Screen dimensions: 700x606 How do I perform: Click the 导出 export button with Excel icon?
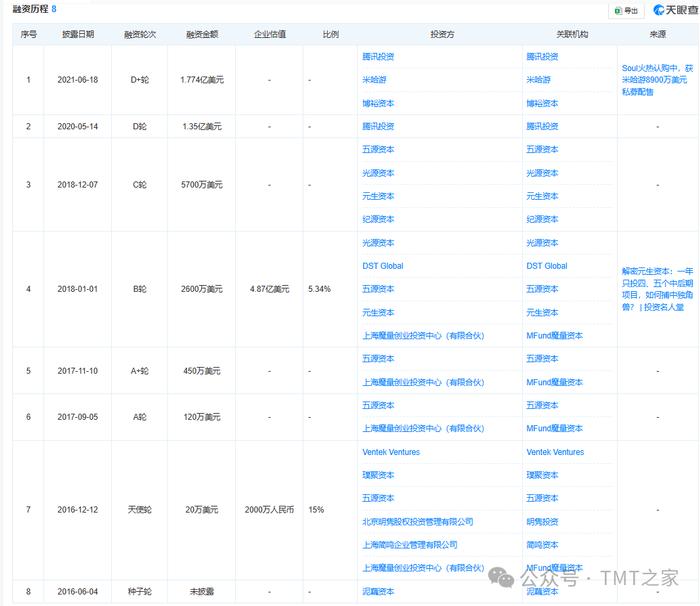[626, 10]
